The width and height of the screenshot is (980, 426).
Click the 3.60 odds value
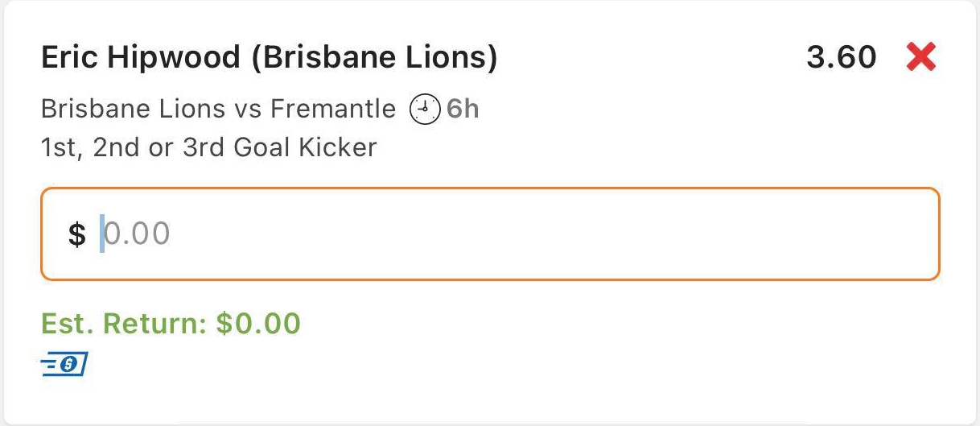click(x=841, y=57)
